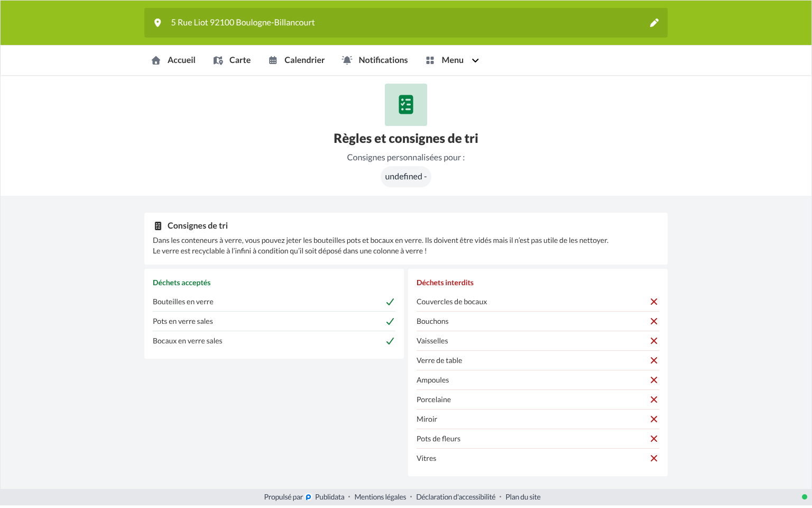Click the green checklist header icon
The image size is (812, 508).
tap(406, 105)
